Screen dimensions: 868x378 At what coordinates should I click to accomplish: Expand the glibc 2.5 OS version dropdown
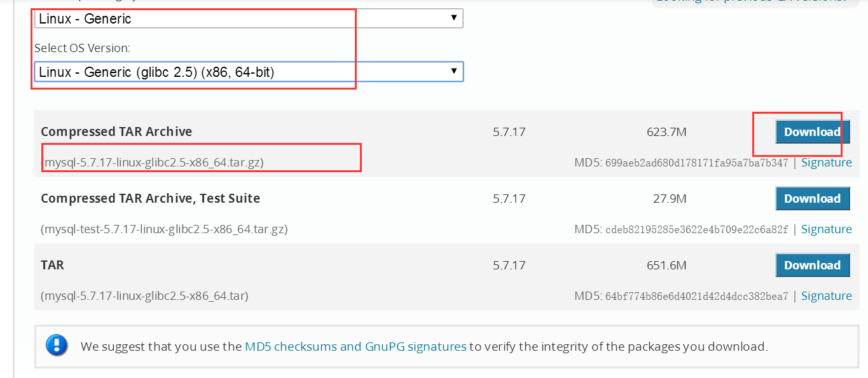coord(248,72)
